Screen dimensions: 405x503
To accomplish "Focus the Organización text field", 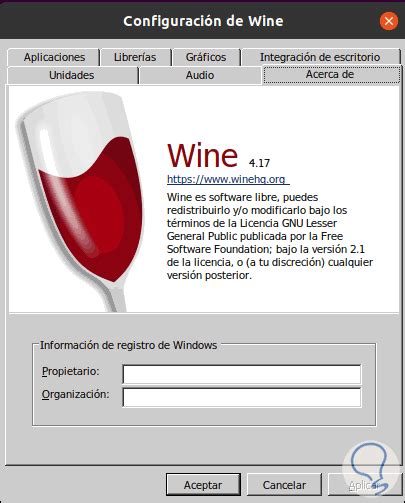I will [x=242, y=397].
